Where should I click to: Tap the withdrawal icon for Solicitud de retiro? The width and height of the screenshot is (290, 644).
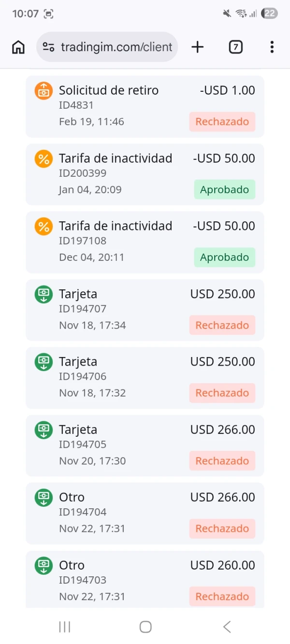tap(43, 91)
